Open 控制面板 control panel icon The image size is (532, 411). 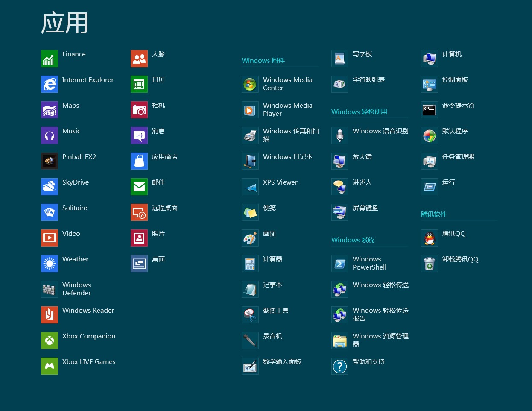(430, 84)
